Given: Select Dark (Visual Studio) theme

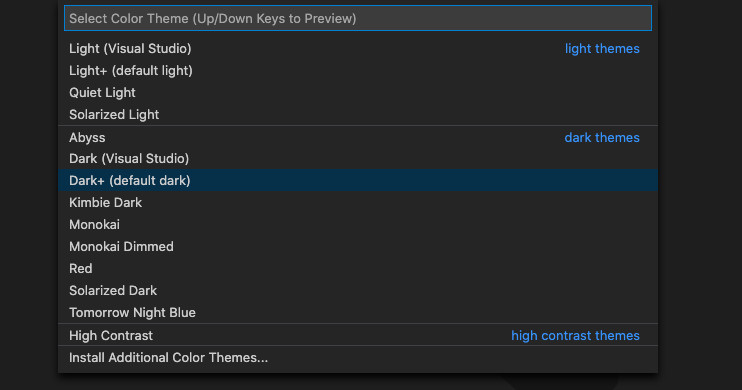Looking at the screenshot, I should pyautogui.click(x=358, y=159).
